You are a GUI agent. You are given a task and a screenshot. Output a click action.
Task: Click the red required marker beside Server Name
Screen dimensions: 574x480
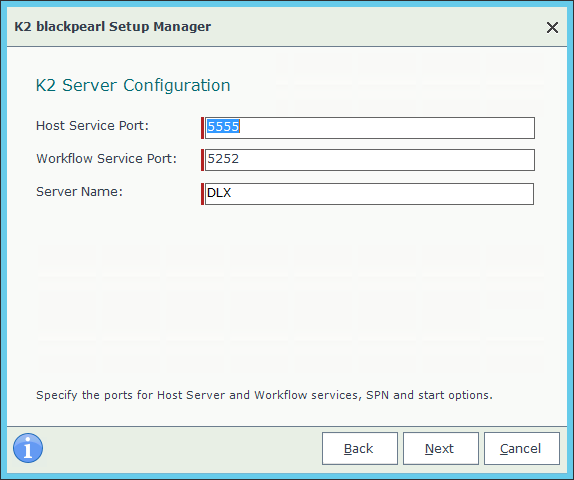pyautogui.click(x=202, y=194)
